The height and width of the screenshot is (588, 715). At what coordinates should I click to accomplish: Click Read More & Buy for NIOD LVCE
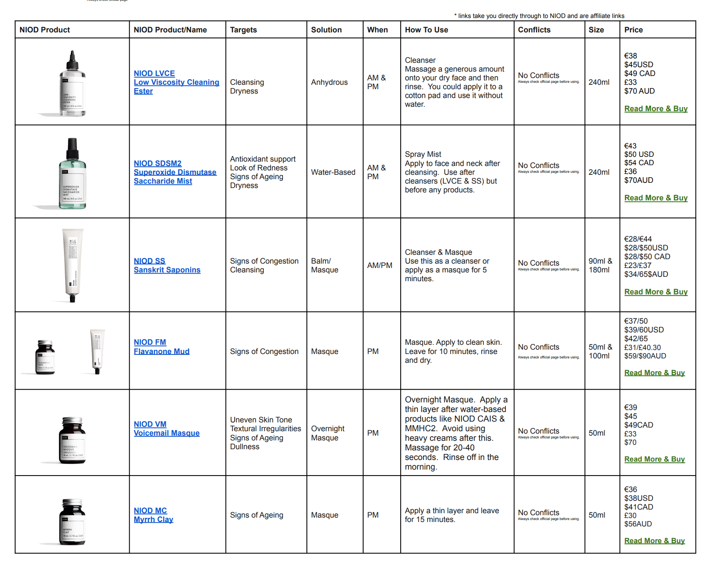[x=656, y=108]
